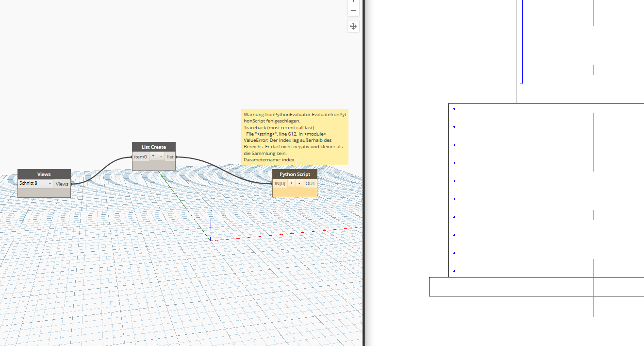
Task: Click the Views output port
Action: [62, 184]
